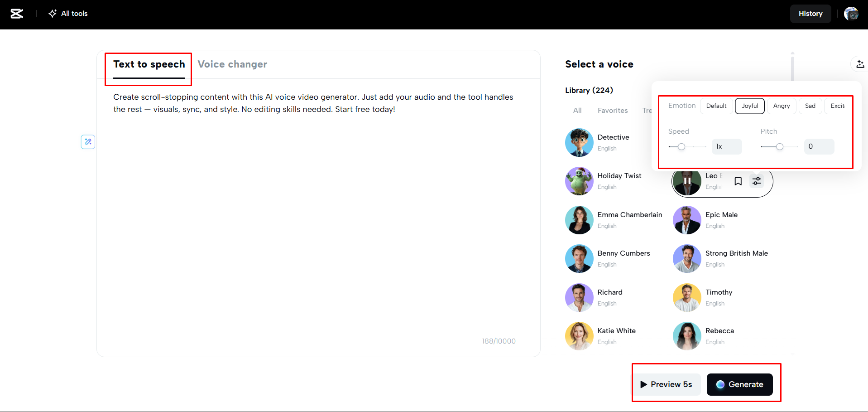Image resolution: width=868 pixels, height=412 pixels.
Task: Bookmark the Leo voice
Action: tap(738, 181)
